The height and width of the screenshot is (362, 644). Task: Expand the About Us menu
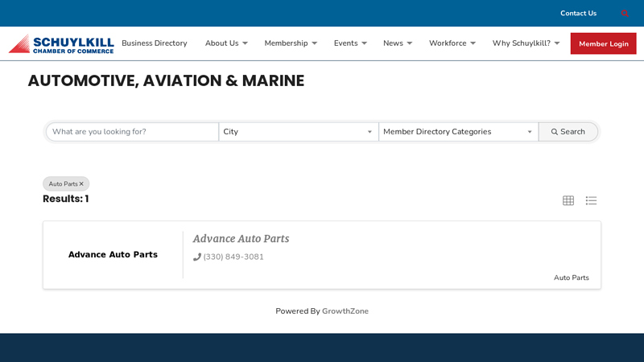(x=226, y=43)
